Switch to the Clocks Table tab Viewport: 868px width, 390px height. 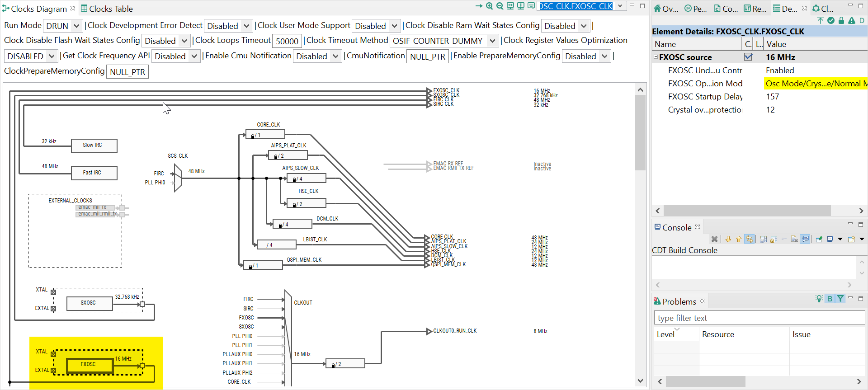[107, 9]
